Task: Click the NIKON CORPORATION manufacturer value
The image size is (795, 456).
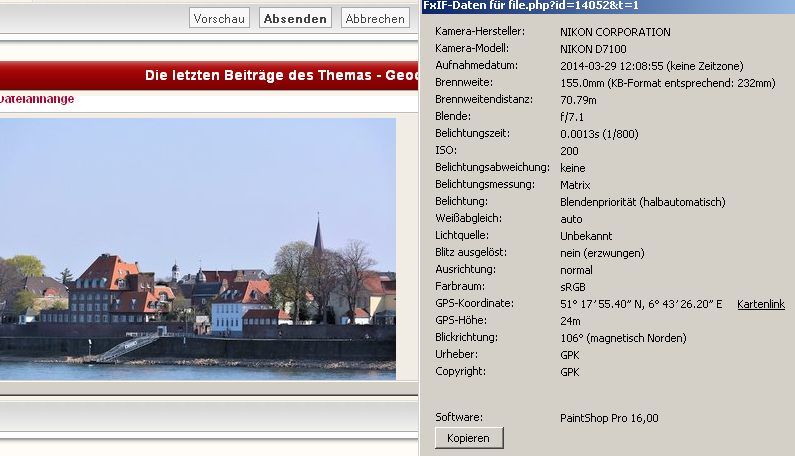Action: (614, 31)
